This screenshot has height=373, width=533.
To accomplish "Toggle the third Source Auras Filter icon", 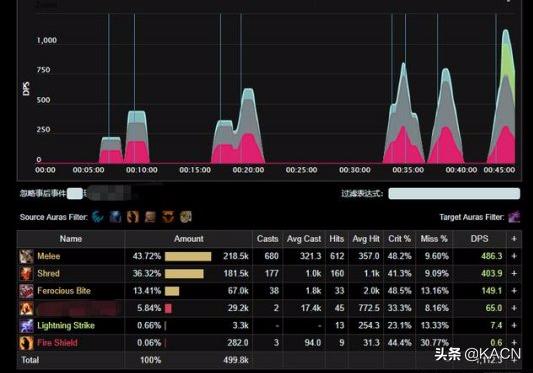I will 133,217.
